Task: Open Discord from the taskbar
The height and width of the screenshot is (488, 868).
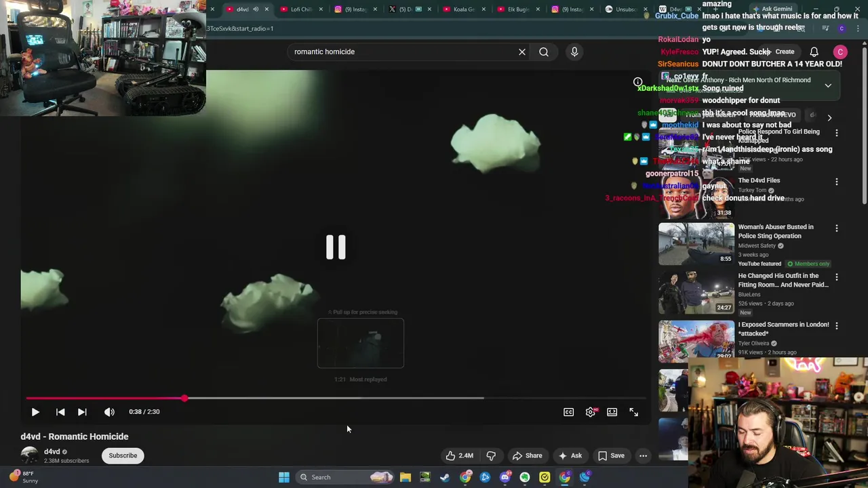Action: coord(505,477)
